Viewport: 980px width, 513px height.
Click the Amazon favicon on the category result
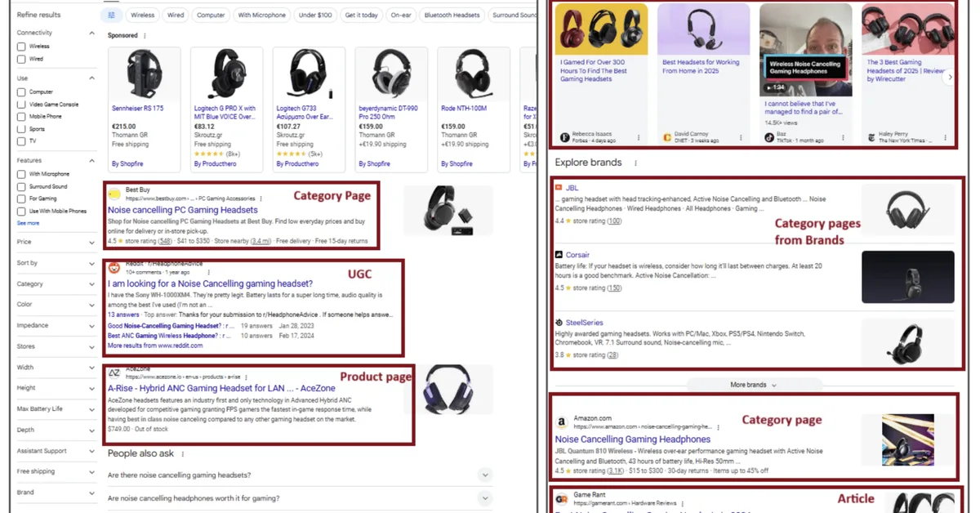pos(561,422)
